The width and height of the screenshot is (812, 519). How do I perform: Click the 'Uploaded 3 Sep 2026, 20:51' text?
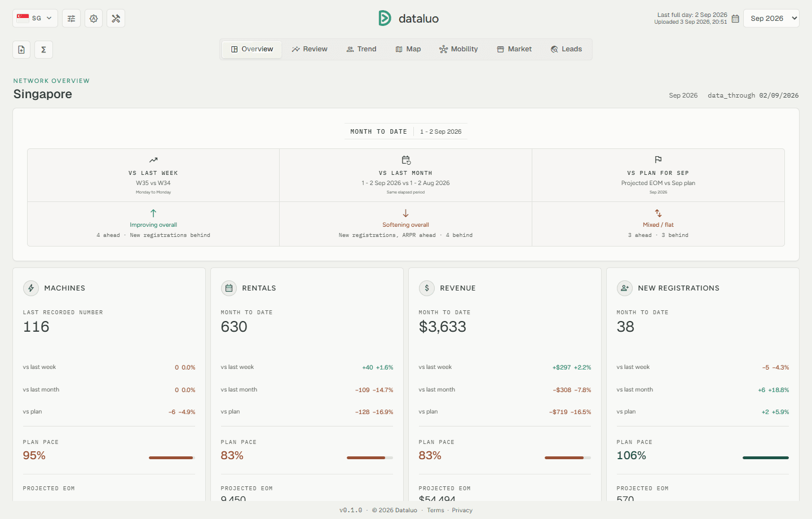point(691,22)
